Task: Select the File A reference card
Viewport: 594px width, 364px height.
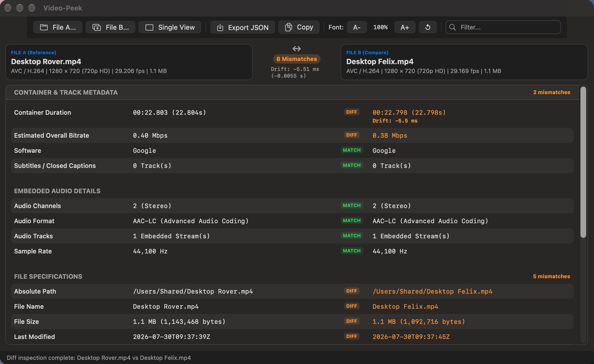Action: [129, 62]
